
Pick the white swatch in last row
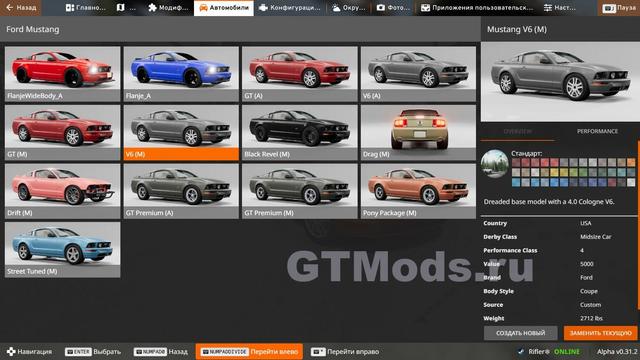[631, 182]
